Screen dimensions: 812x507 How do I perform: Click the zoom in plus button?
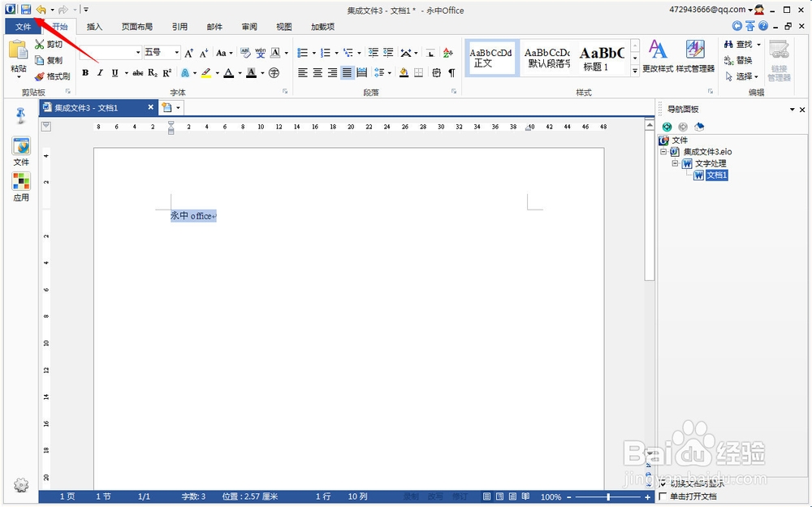pyautogui.click(x=647, y=496)
